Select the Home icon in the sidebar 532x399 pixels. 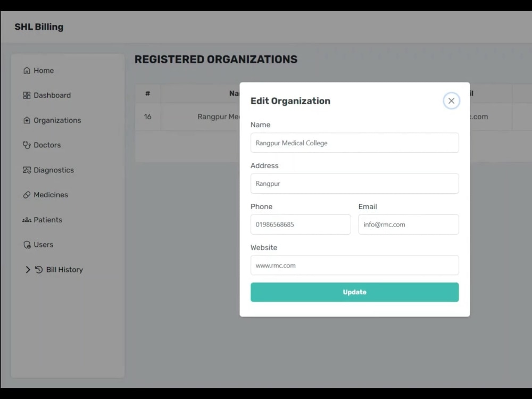[x=27, y=70]
